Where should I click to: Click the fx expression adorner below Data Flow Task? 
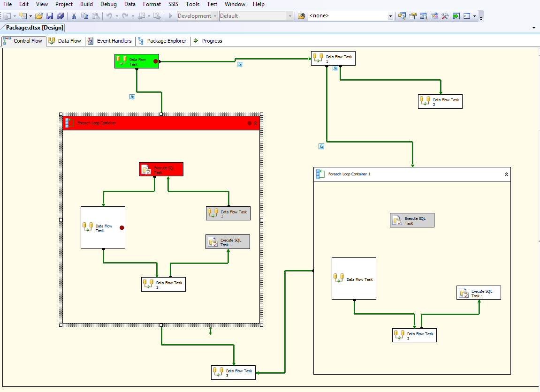[132, 97]
